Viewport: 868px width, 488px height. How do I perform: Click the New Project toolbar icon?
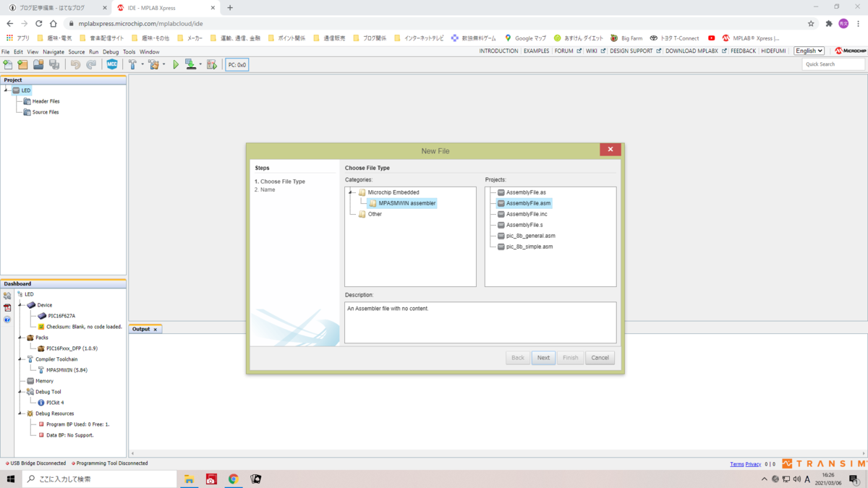[23, 64]
